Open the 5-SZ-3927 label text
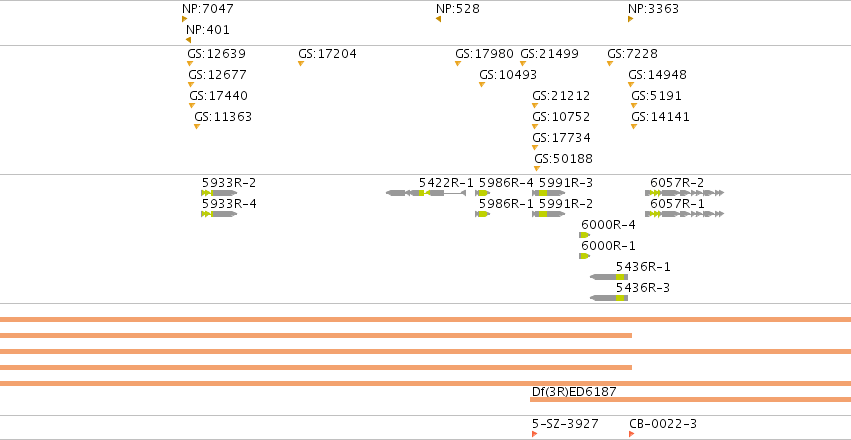The image size is (851, 440). 566,424
